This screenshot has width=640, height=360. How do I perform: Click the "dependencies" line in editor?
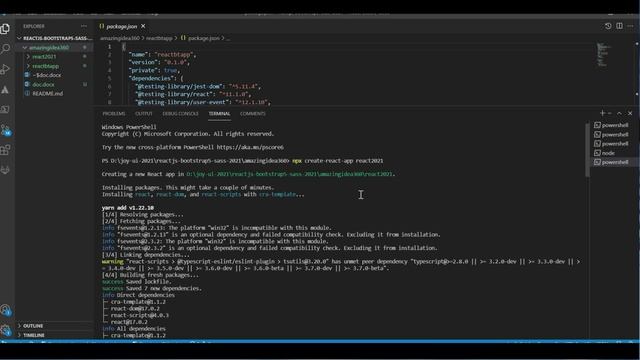click(x=156, y=78)
